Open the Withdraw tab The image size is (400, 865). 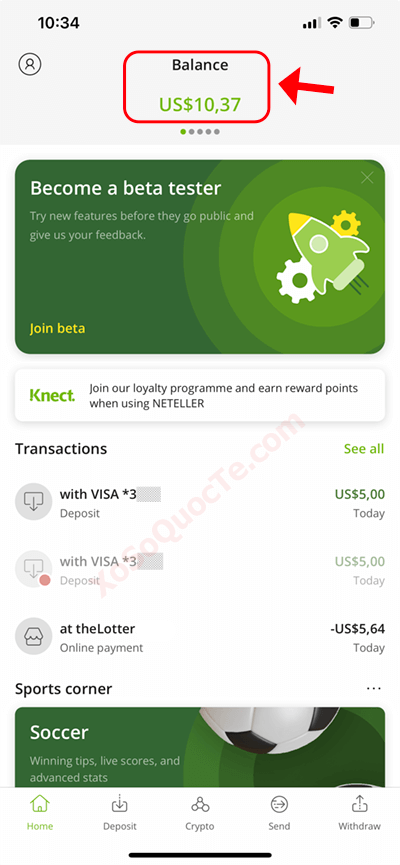[359, 813]
